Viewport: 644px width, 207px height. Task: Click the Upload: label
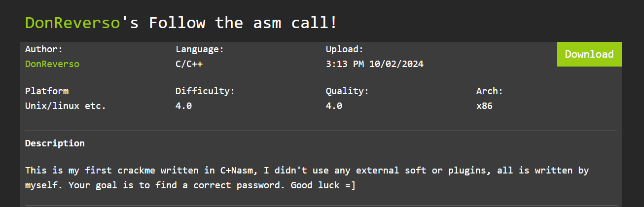coord(345,49)
